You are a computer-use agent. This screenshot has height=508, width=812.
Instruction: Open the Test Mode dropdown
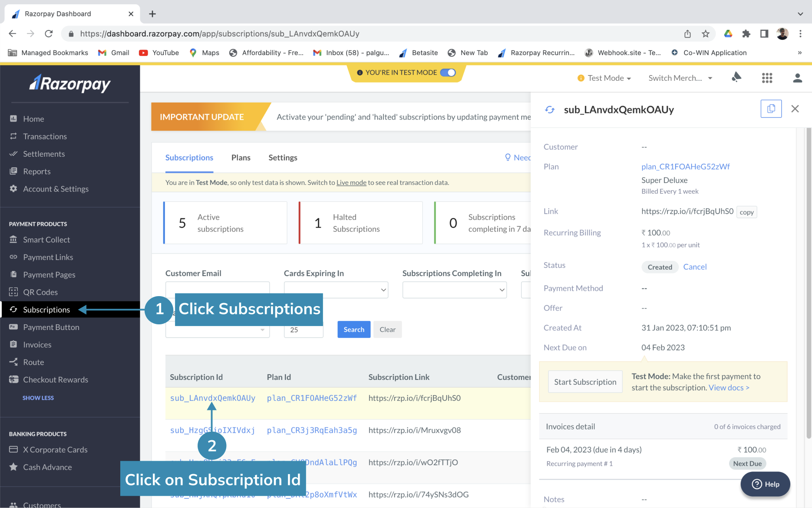604,78
